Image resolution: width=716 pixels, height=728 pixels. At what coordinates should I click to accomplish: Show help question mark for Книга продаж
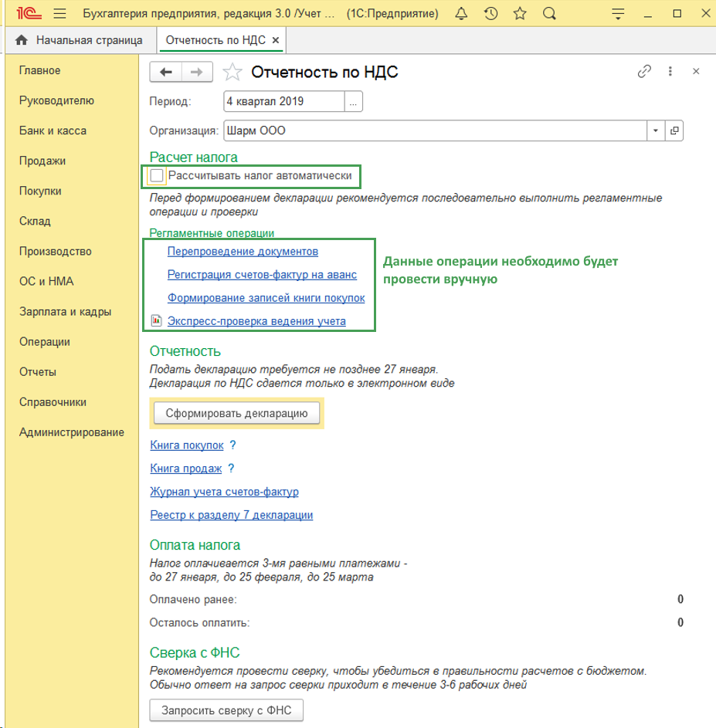pyautogui.click(x=231, y=468)
